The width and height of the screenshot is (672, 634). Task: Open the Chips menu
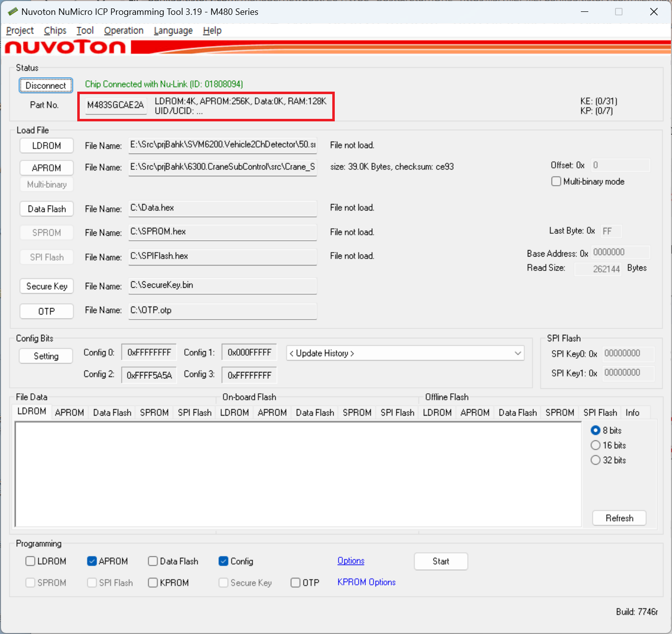[x=55, y=31]
